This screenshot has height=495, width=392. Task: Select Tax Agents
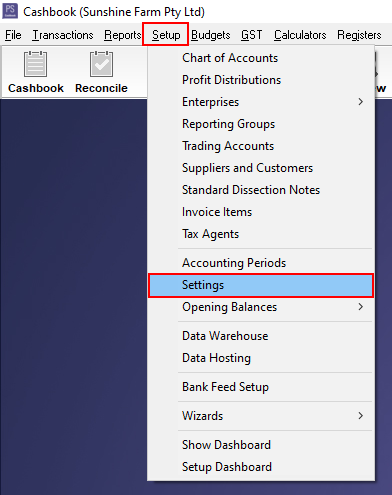[261, 234]
